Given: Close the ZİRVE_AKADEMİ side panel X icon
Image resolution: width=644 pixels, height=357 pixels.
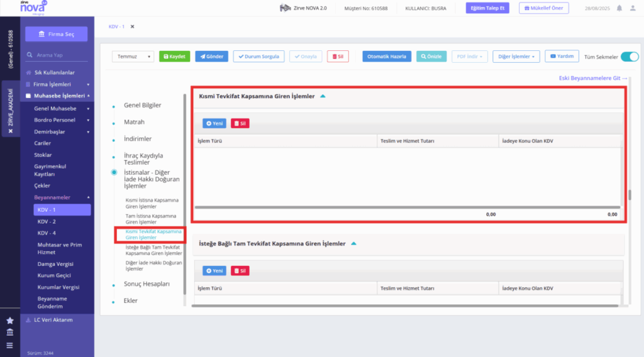Looking at the screenshot, I should pos(11,131).
